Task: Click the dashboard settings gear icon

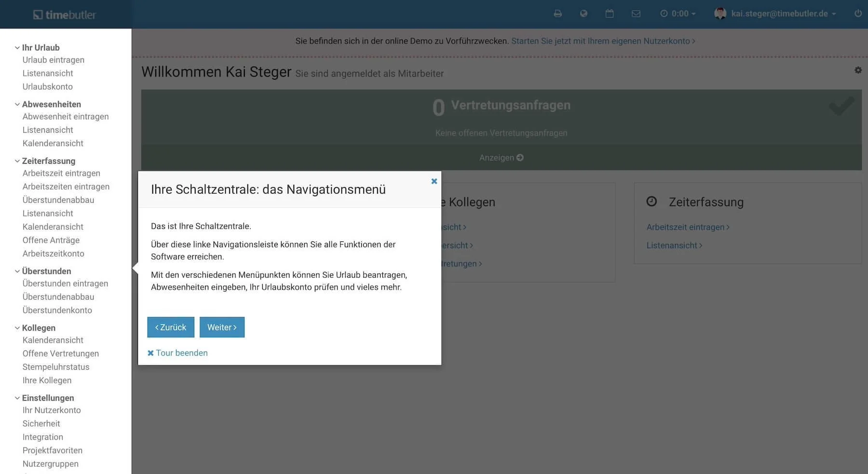Action: [x=858, y=70]
